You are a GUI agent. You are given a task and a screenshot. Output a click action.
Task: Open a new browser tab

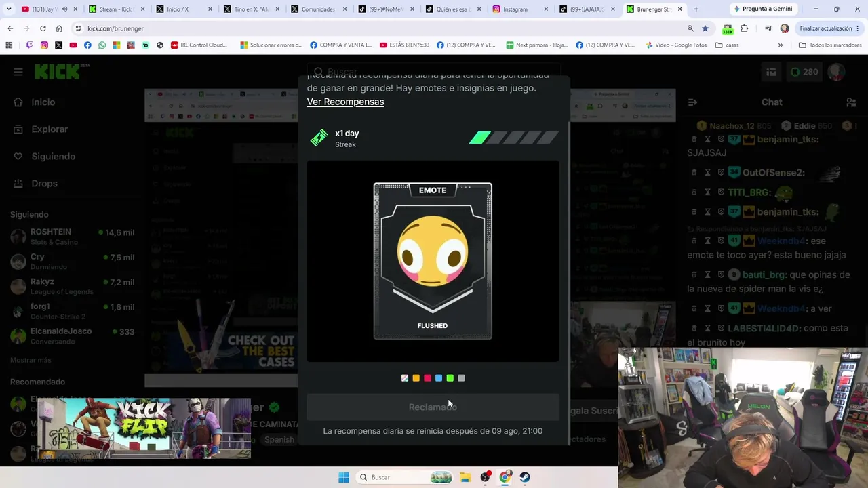[x=696, y=9]
